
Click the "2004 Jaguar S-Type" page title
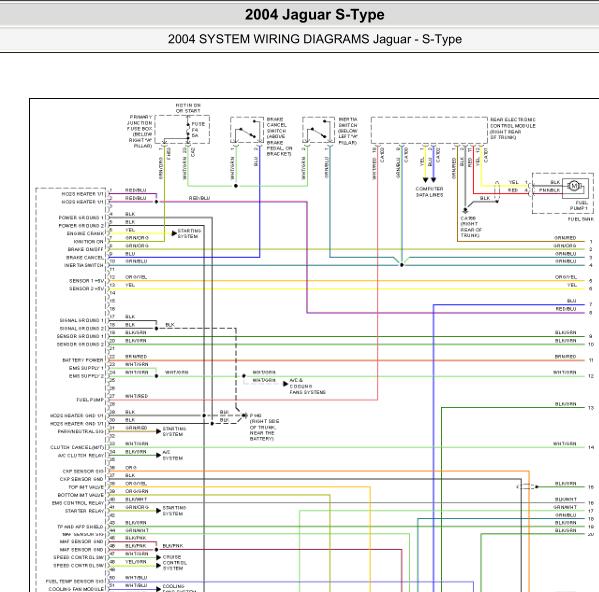[x=314, y=15]
